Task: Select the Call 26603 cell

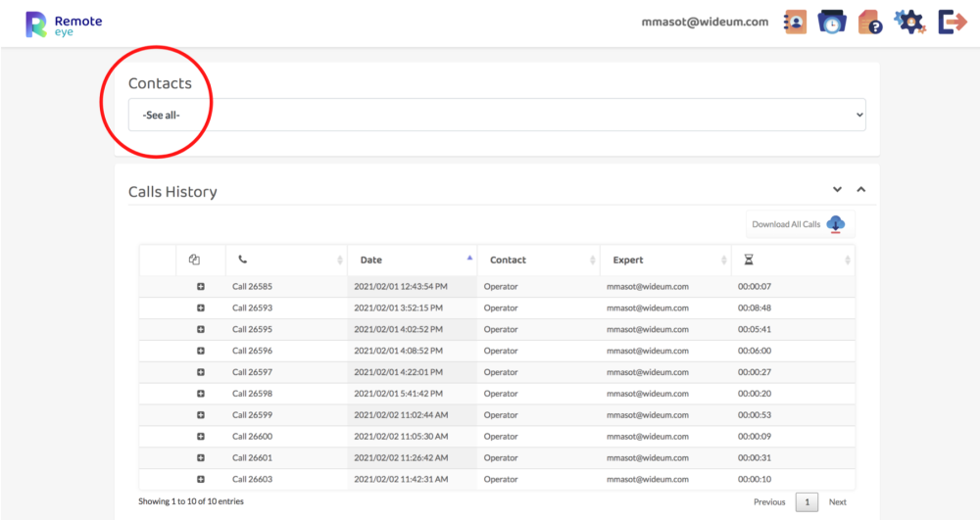Action: click(x=253, y=479)
